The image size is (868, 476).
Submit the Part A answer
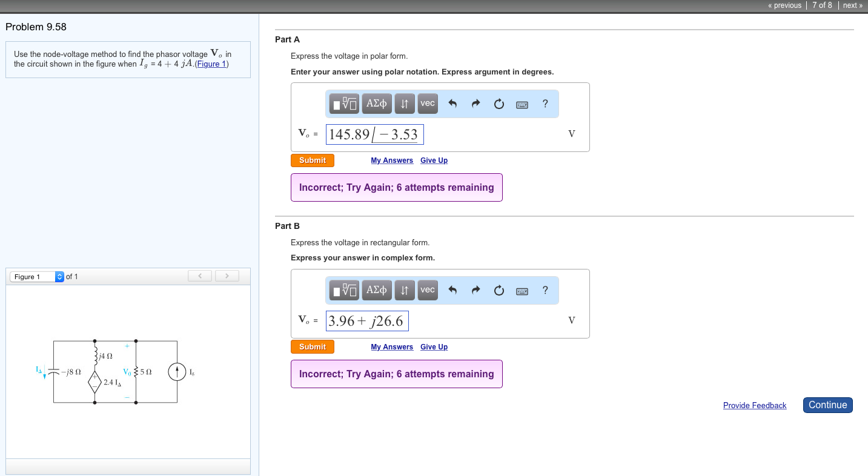pyautogui.click(x=313, y=160)
